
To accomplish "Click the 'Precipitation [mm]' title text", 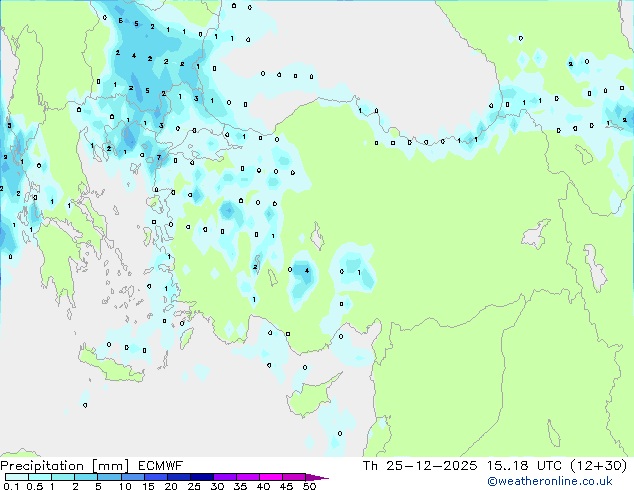I will (x=65, y=466).
